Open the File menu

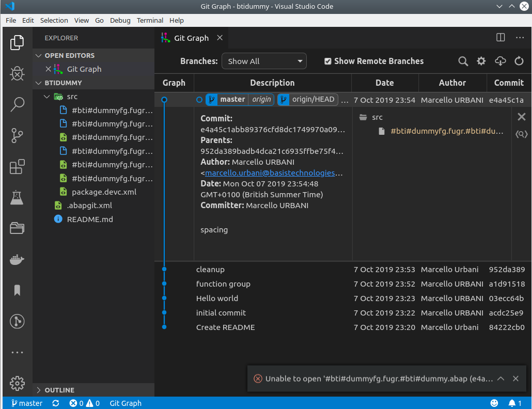tap(11, 20)
